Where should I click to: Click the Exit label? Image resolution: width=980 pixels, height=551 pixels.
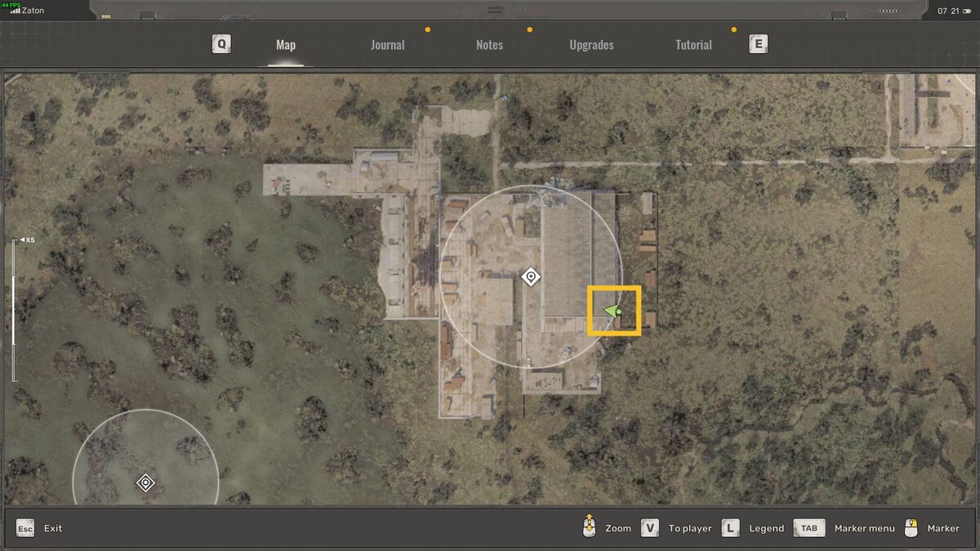(x=53, y=528)
